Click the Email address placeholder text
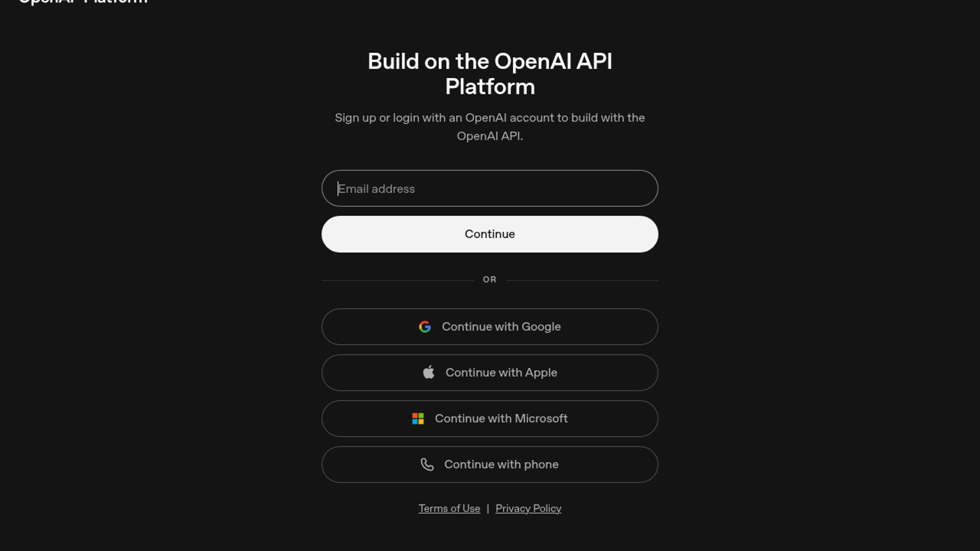 pyautogui.click(x=377, y=189)
